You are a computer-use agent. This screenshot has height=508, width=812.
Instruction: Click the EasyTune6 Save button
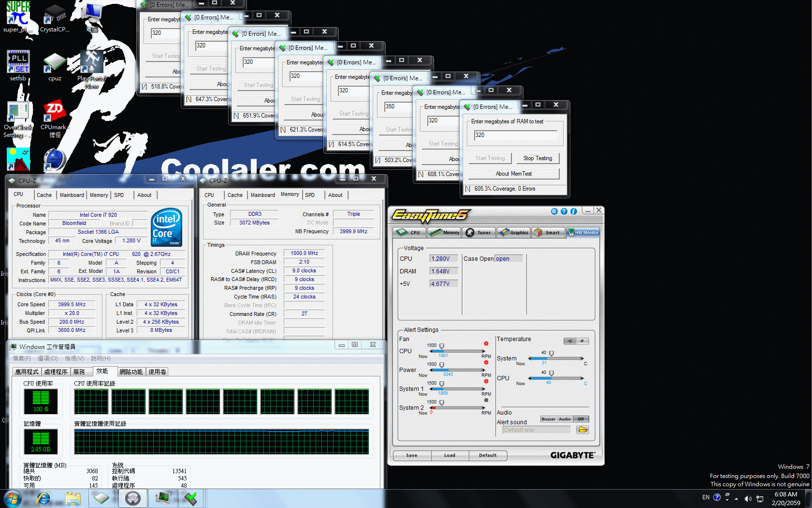(x=412, y=455)
